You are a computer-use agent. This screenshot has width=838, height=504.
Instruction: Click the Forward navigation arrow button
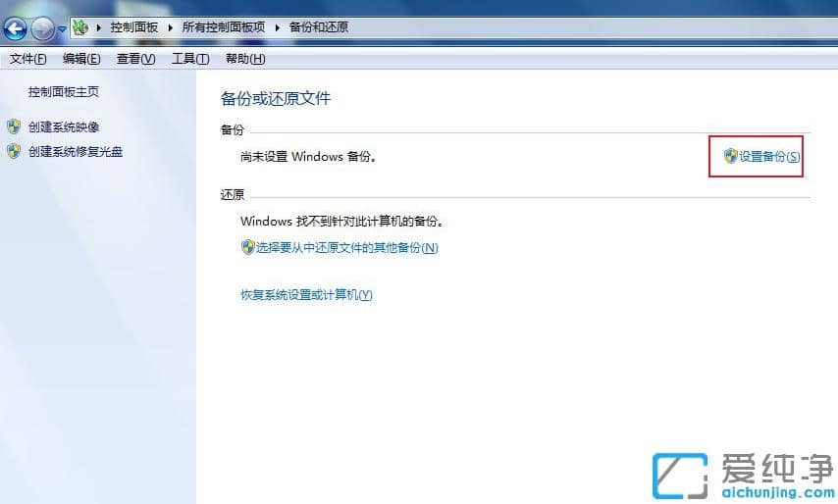pyautogui.click(x=42, y=27)
